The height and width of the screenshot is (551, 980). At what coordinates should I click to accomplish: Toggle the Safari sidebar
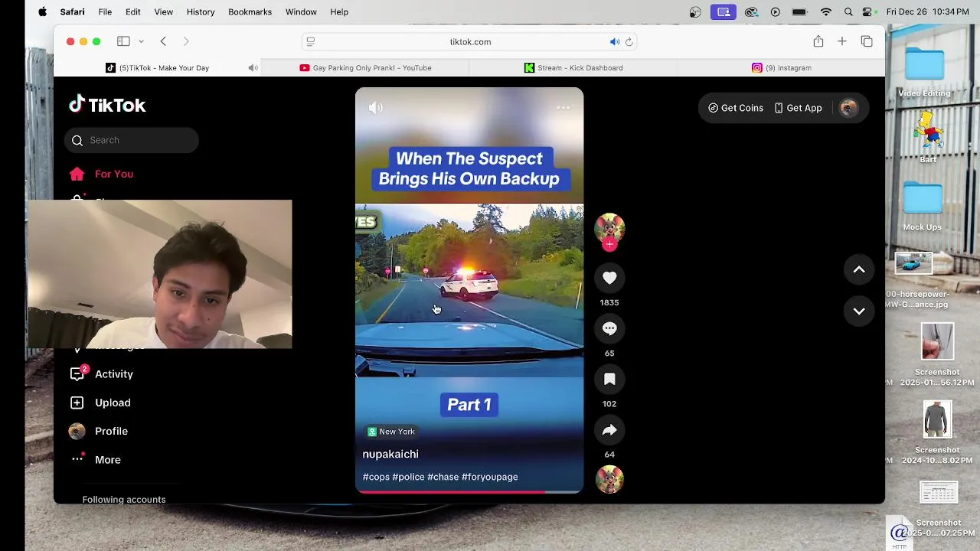[123, 41]
